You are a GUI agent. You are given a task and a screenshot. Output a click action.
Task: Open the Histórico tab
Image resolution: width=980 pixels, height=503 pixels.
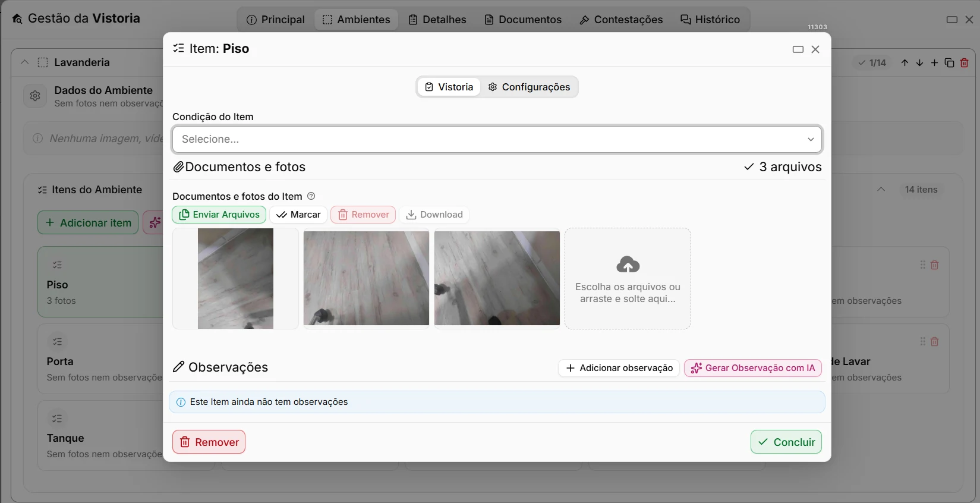(x=710, y=20)
